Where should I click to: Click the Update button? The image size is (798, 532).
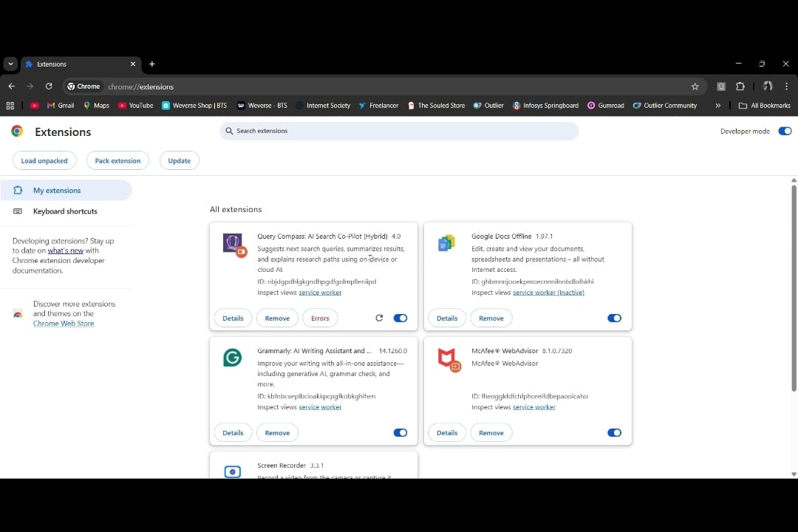coord(179,161)
